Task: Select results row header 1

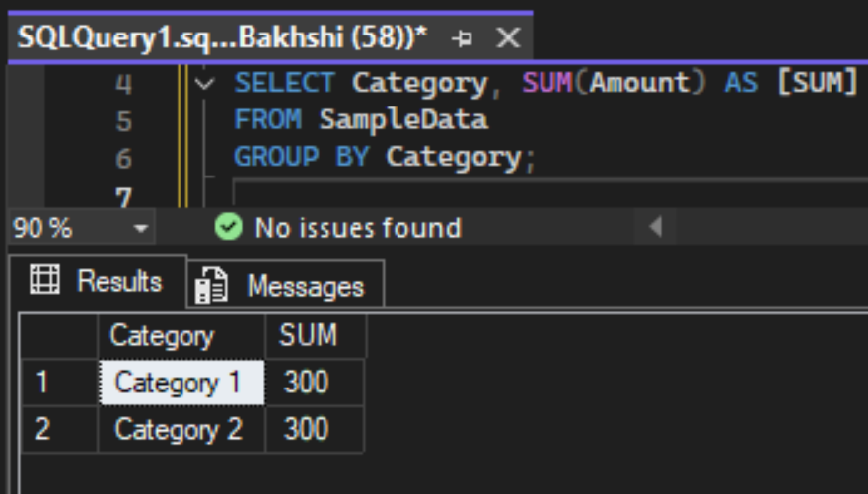Action: tap(59, 383)
